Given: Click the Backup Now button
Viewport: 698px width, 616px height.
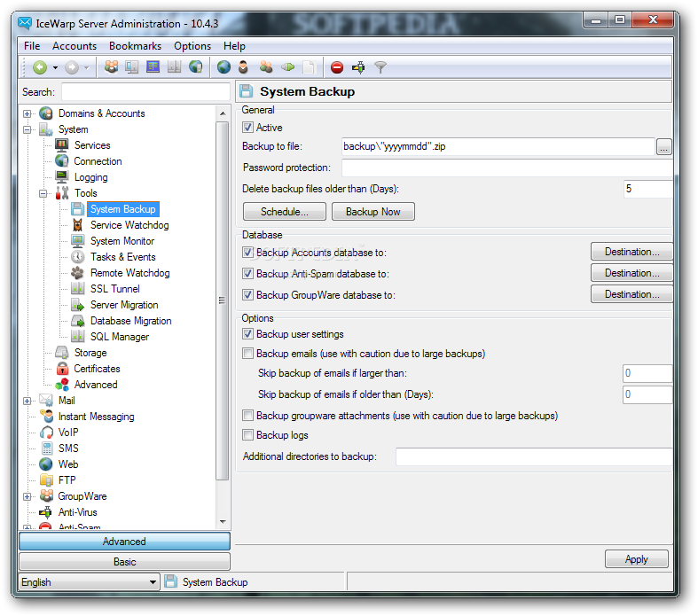Looking at the screenshot, I should coord(373,212).
